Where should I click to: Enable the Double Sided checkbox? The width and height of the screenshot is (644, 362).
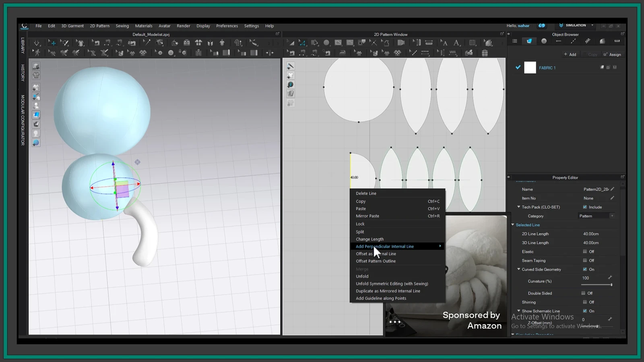pyautogui.click(x=583, y=293)
